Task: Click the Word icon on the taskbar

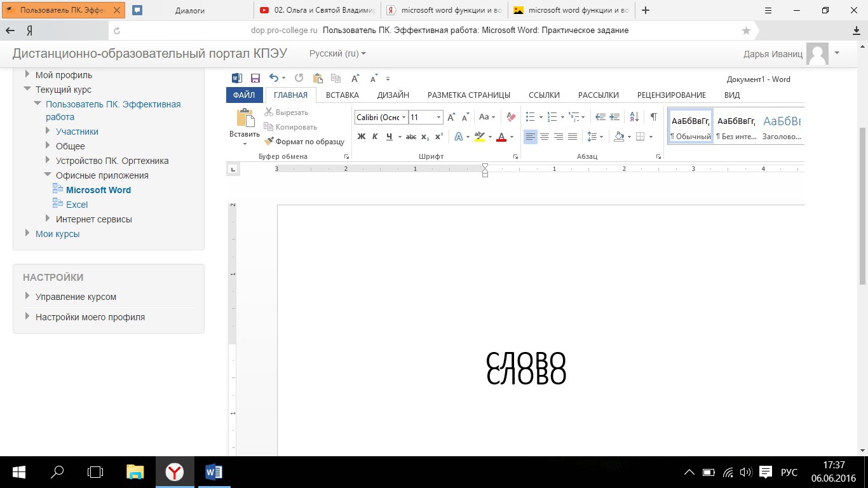Action: [x=214, y=472]
